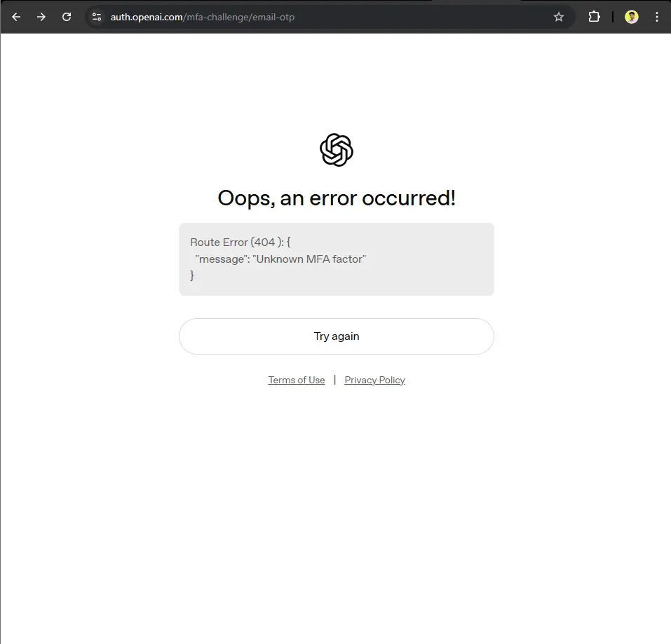
Task: Bookmark this page with the star
Action: pos(558,17)
